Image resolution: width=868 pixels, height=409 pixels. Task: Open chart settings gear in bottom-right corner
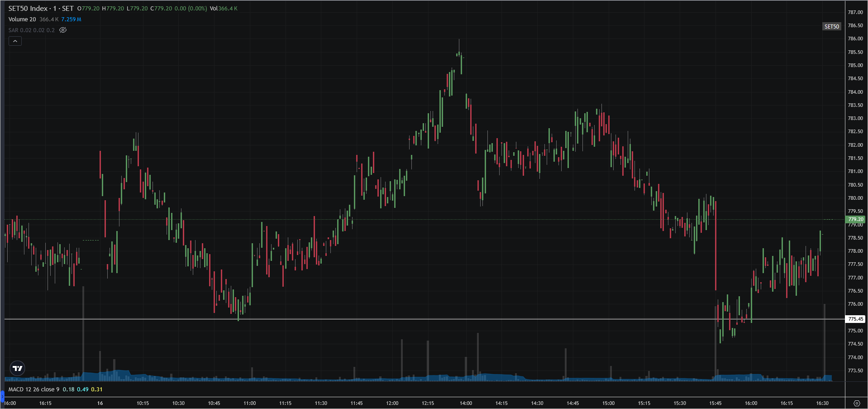(857, 403)
